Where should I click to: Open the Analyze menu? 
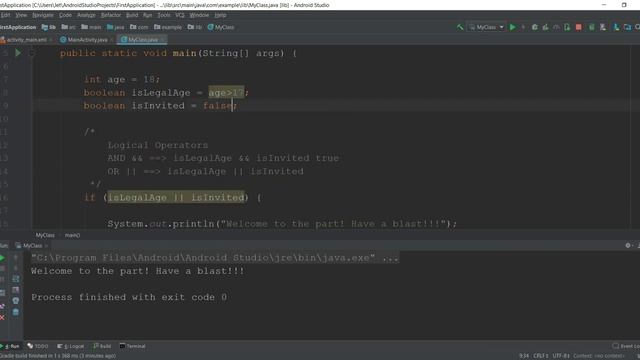pos(86,15)
